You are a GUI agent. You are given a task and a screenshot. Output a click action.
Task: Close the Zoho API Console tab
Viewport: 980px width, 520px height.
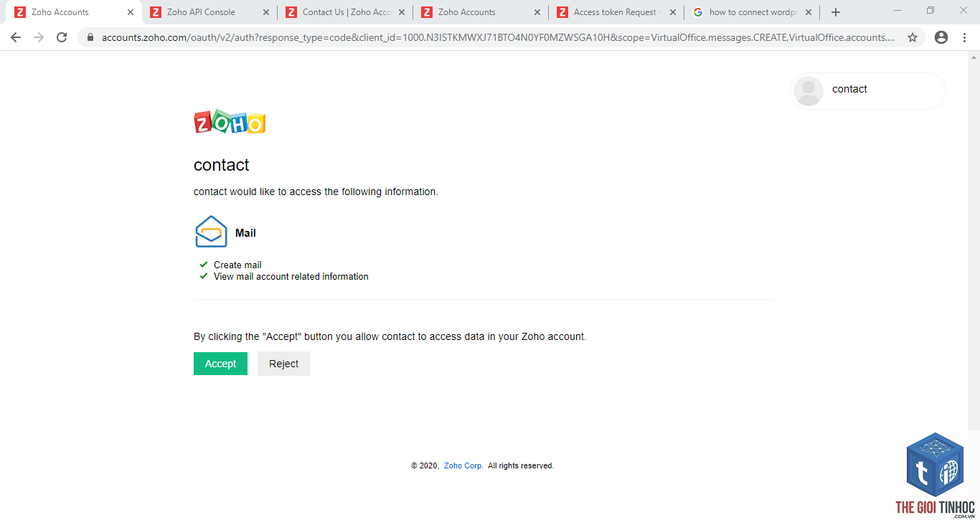coord(266,12)
